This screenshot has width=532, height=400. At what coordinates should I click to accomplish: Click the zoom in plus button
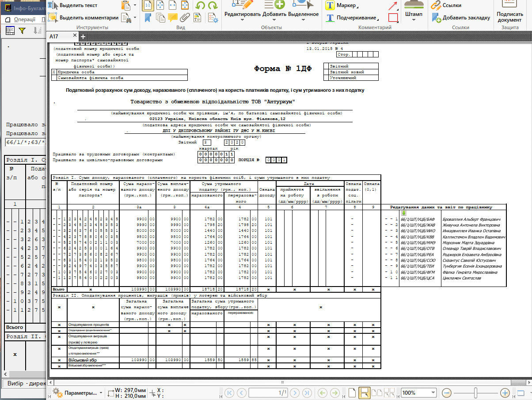pyautogui.click(x=505, y=392)
